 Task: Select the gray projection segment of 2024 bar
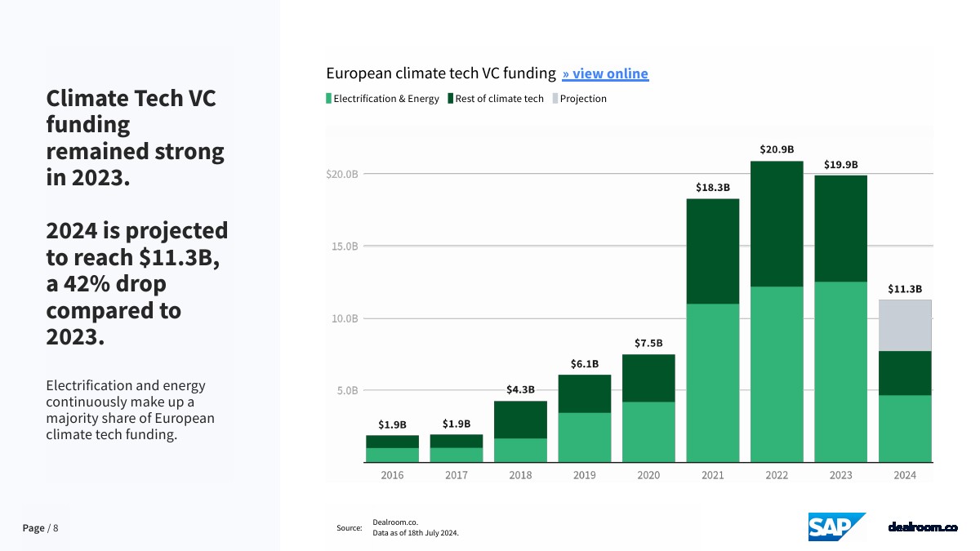tap(905, 326)
